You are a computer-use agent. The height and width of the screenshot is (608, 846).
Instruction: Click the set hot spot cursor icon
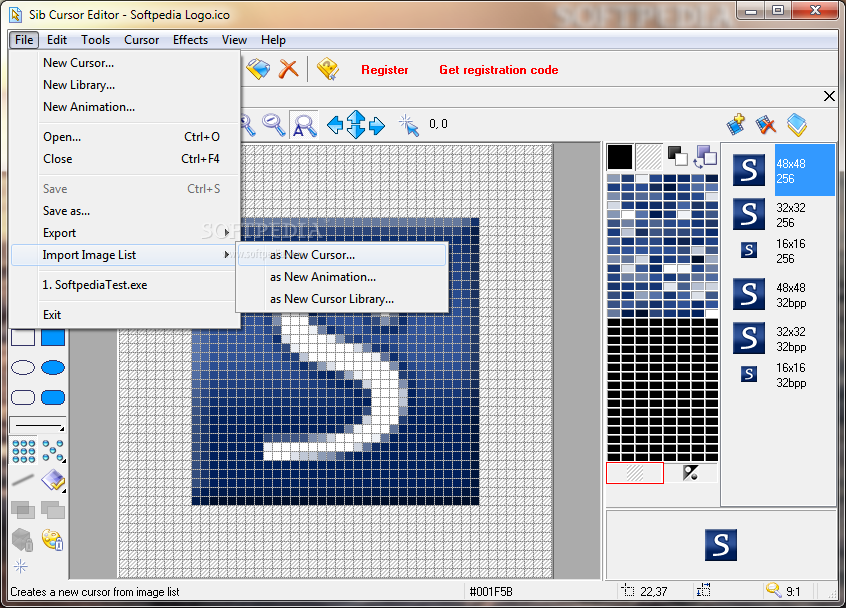pos(408,125)
